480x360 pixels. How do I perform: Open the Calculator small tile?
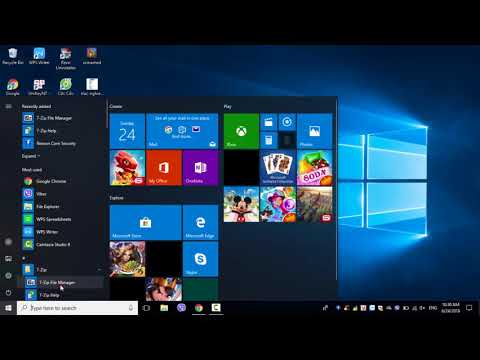269,140
